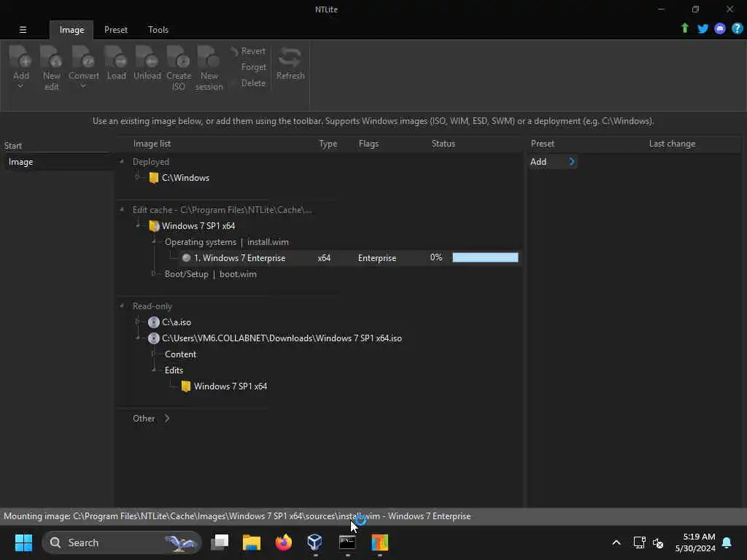Collapse Operating systems | install.wim node
Viewport: 747px width, 560px height.
coord(154,242)
